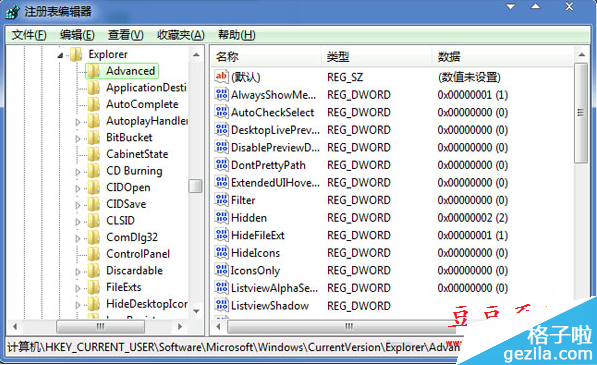The height and width of the screenshot is (365, 597).
Task: Click the DWORD icon for DesktopLivePreview
Action: [221, 129]
